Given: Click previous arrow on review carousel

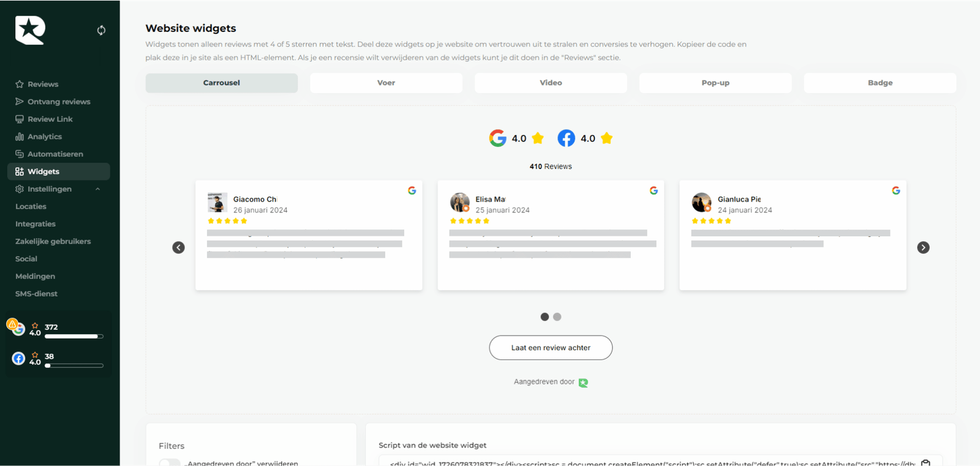Looking at the screenshot, I should click(178, 247).
